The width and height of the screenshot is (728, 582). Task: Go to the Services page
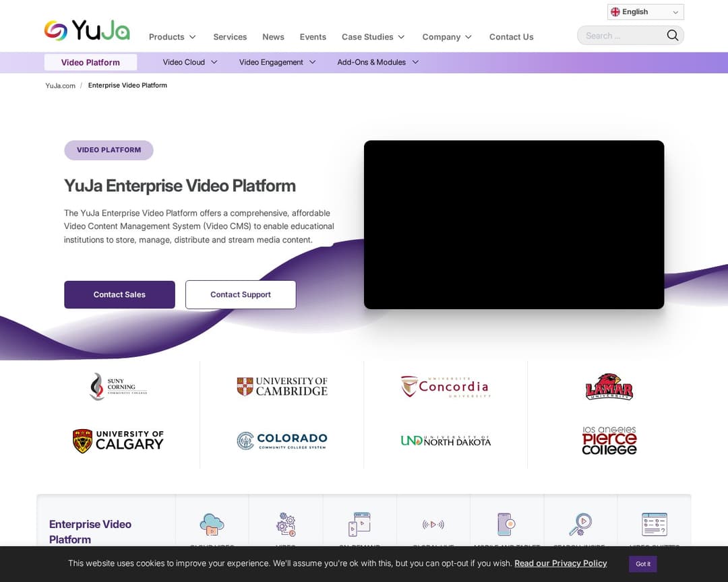click(x=230, y=36)
